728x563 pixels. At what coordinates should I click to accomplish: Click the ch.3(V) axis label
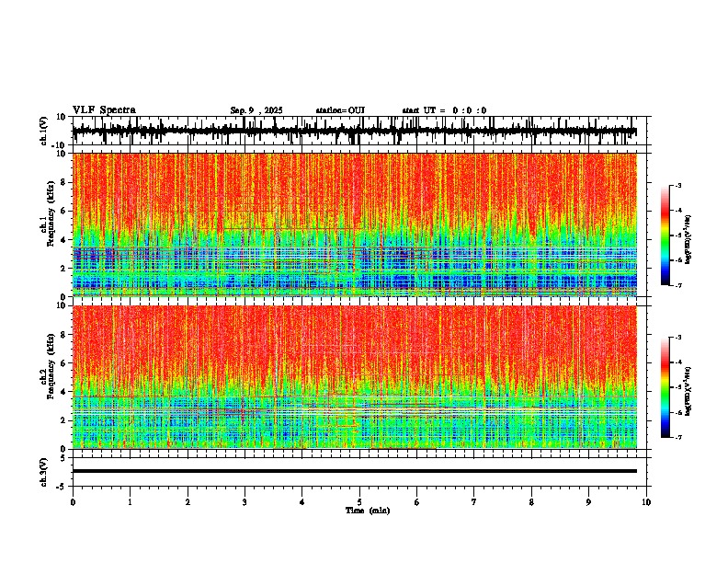[x=44, y=472]
